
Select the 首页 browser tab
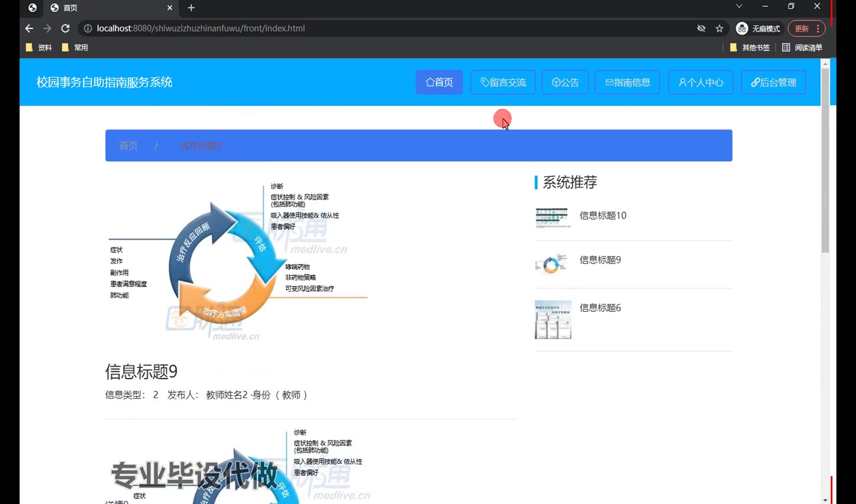(x=110, y=8)
